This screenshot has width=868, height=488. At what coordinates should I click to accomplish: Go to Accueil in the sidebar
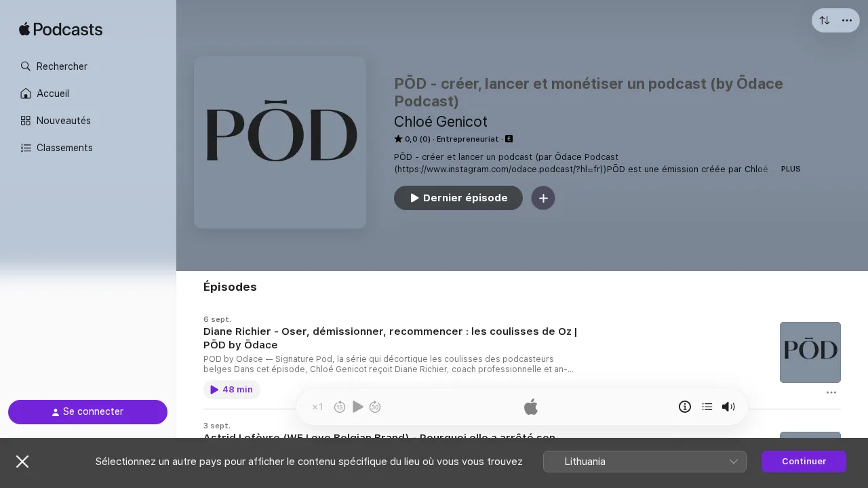coord(45,94)
